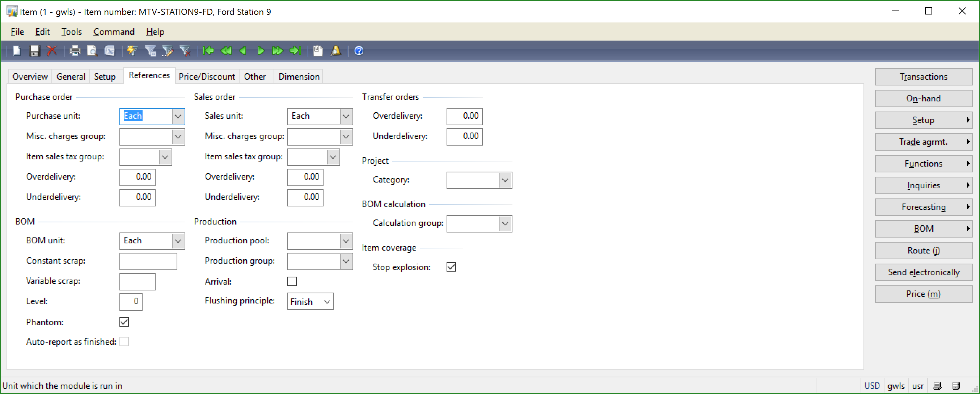The image size is (980, 394).
Task: Export to Excel toolbar icon
Action: tap(110, 51)
